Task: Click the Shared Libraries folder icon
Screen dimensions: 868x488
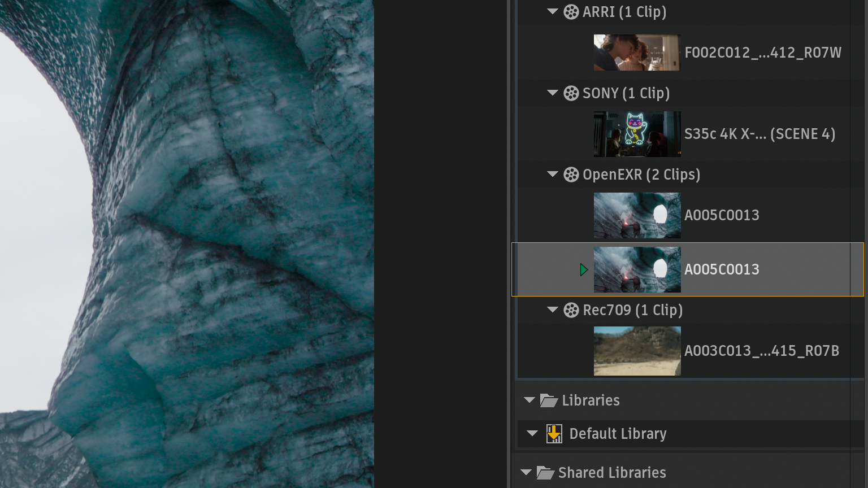Action: coord(545,473)
